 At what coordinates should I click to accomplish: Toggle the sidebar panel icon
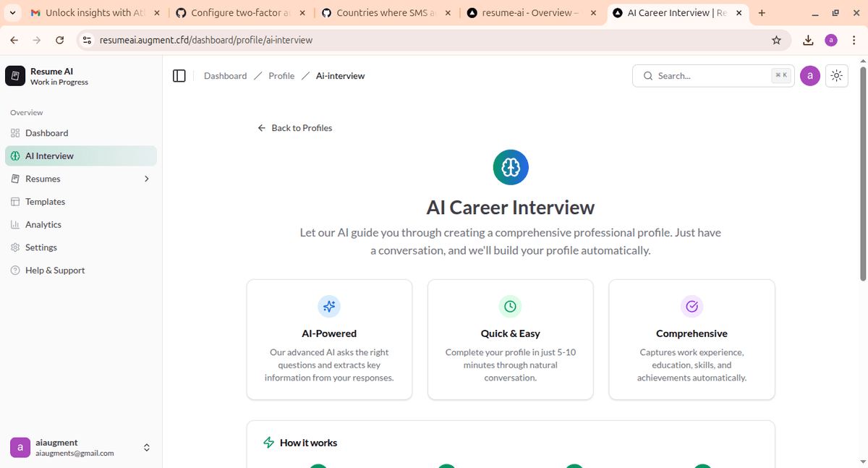(179, 76)
